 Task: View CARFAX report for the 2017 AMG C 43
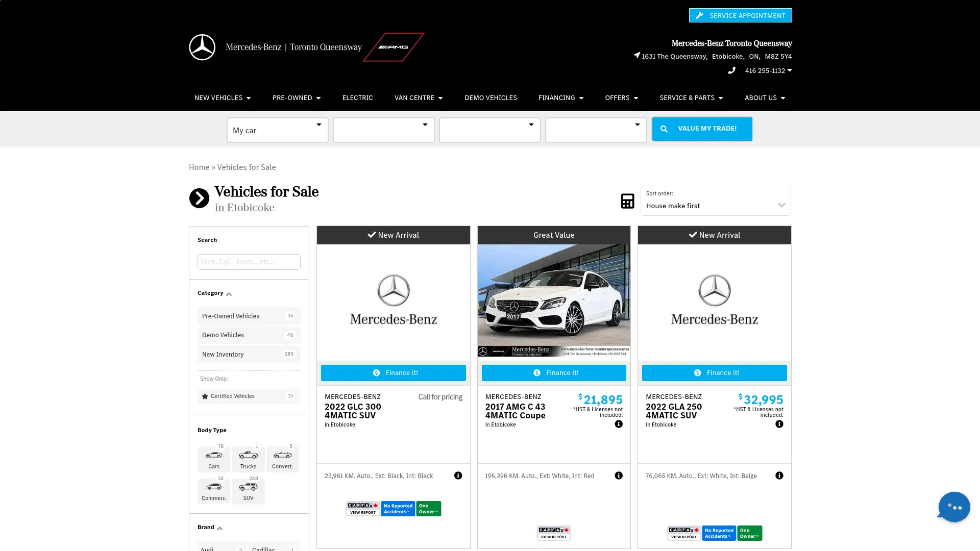click(554, 533)
